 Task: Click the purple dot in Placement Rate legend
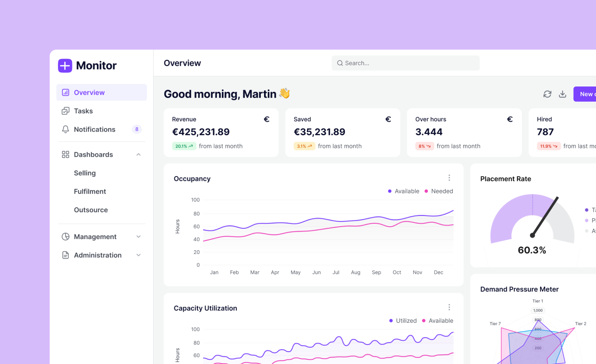pos(586,210)
